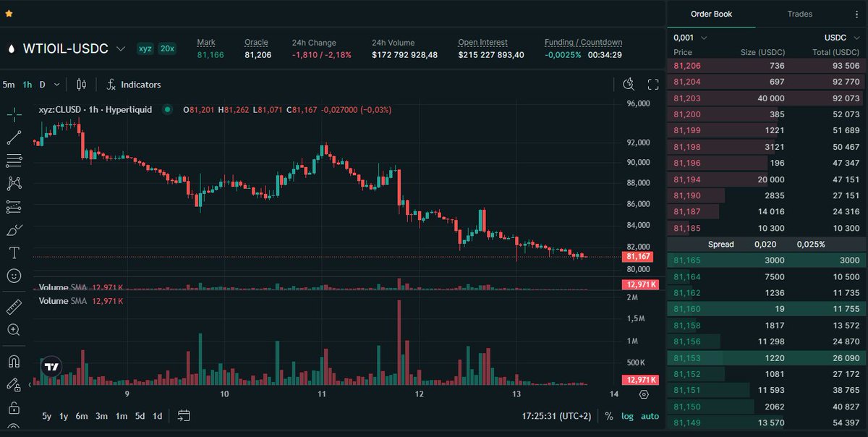The width and height of the screenshot is (868, 437).
Task: Click the Open Interest label
Action: 482,43
